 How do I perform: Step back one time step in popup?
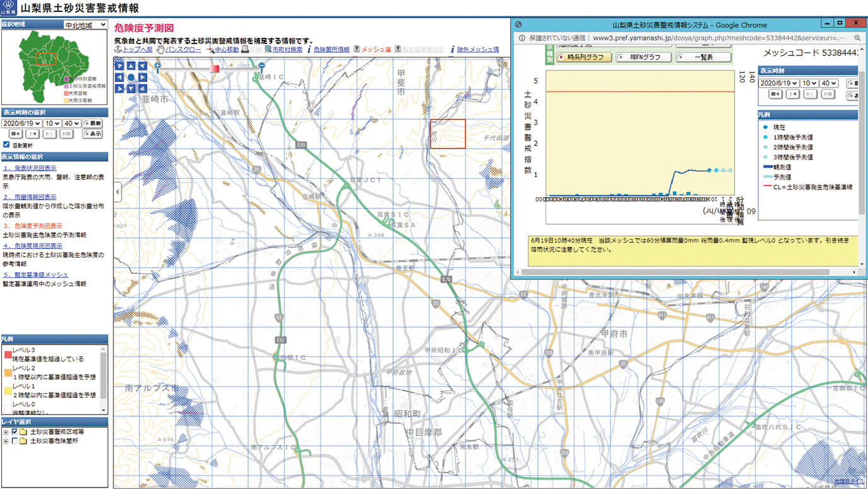point(792,94)
